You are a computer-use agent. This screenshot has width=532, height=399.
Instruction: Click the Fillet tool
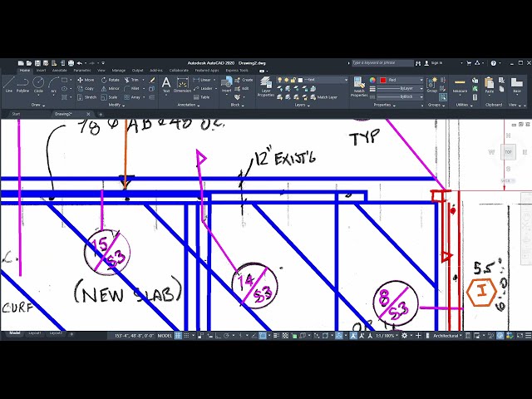pos(131,89)
